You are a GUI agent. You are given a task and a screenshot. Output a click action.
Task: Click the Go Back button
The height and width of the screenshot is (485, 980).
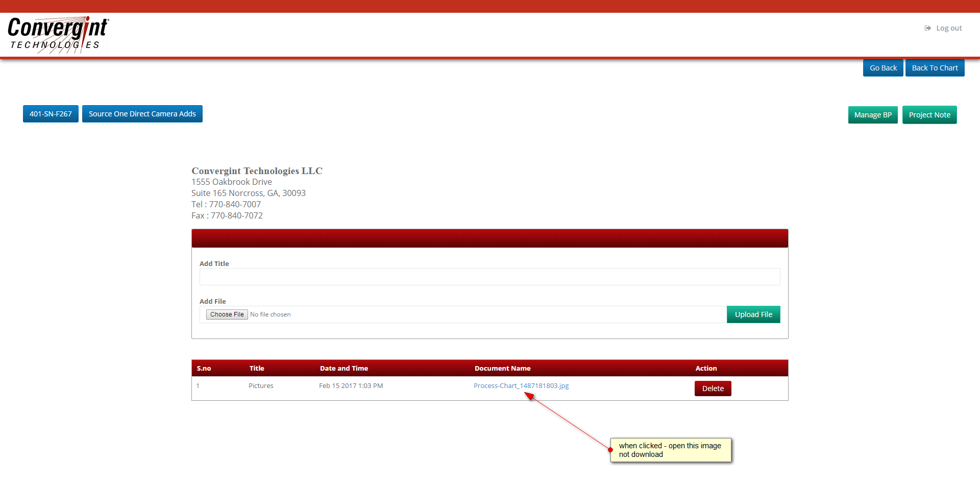883,68
